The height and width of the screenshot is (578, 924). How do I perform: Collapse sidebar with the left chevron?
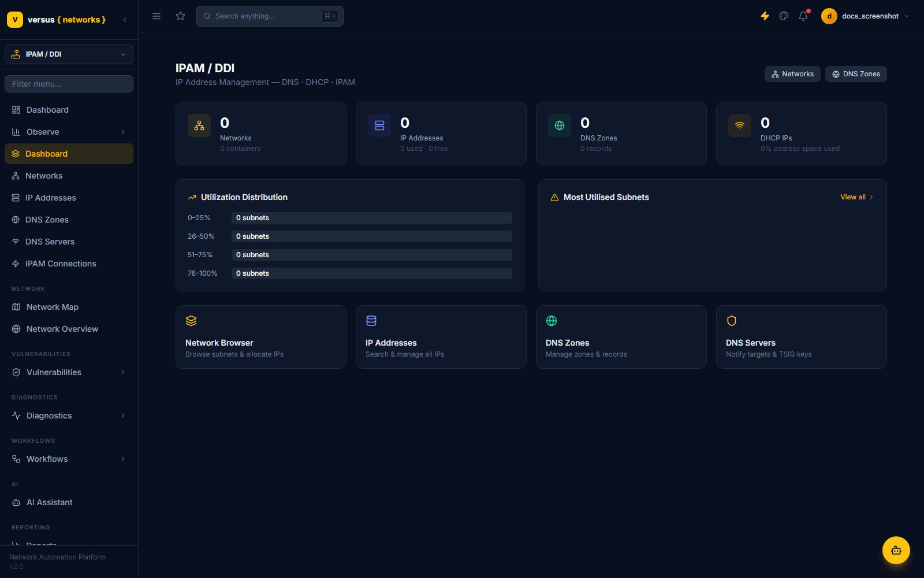tap(125, 20)
